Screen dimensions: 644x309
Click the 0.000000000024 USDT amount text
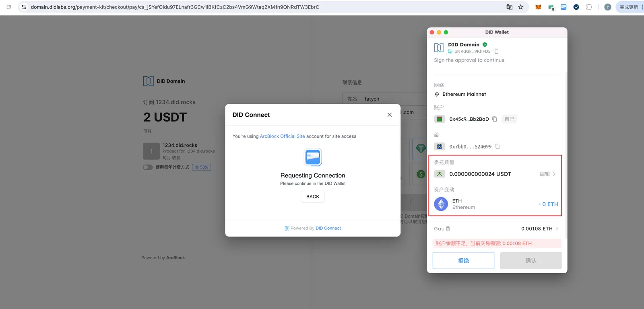480,174
